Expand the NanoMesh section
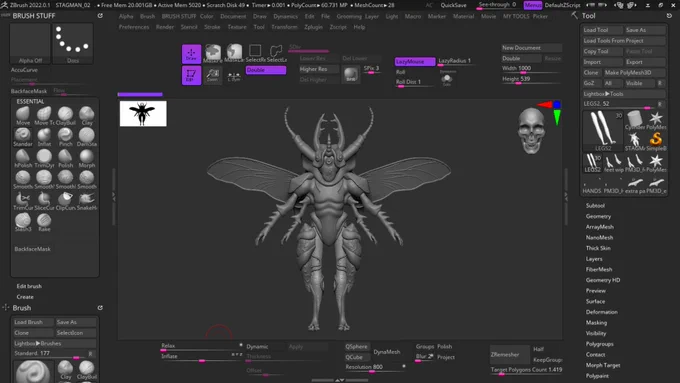This screenshot has width=680, height=383. coord(599,238)
